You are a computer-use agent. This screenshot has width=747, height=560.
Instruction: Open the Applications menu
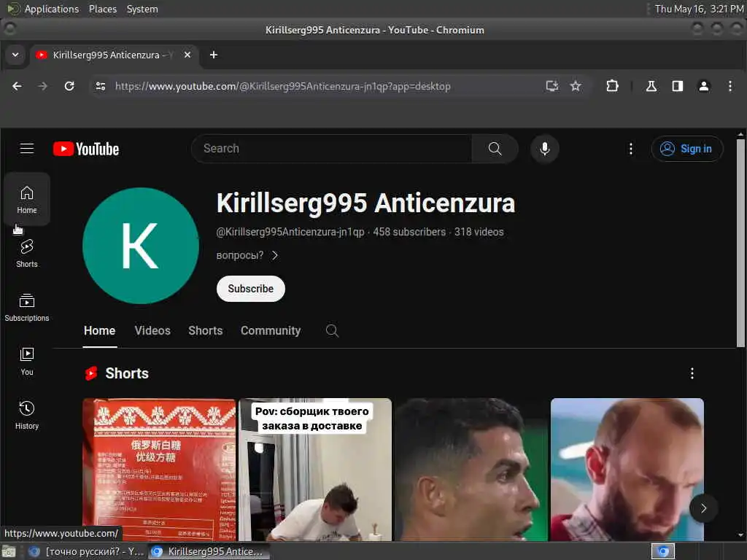[x=51, y=9]
